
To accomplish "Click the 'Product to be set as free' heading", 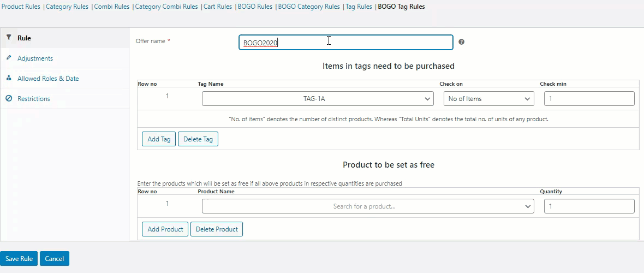I will 389,165.
